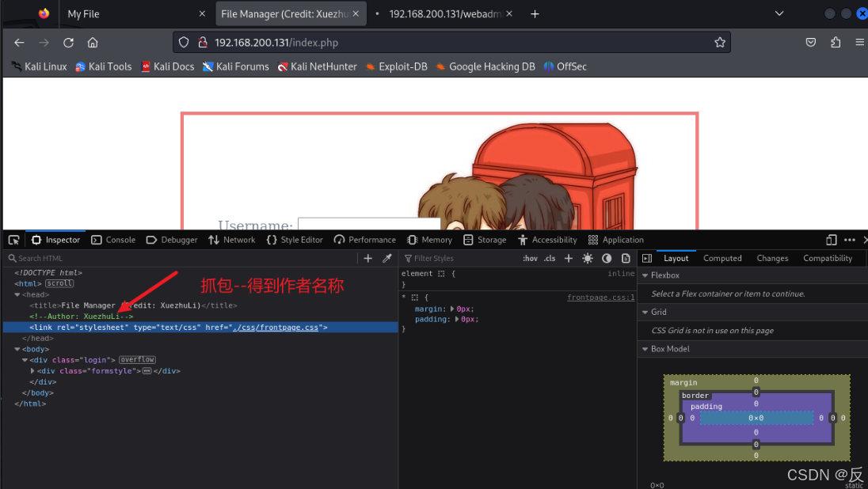Click the Search HTML field
The width and height of the screenshot is (868, 489).
(181, 258)
